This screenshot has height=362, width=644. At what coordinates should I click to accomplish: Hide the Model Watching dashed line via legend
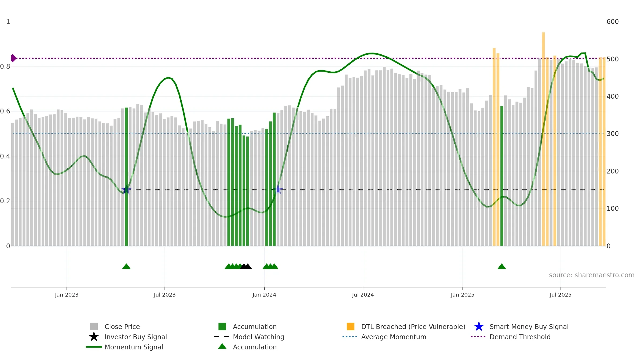point(258,337)
